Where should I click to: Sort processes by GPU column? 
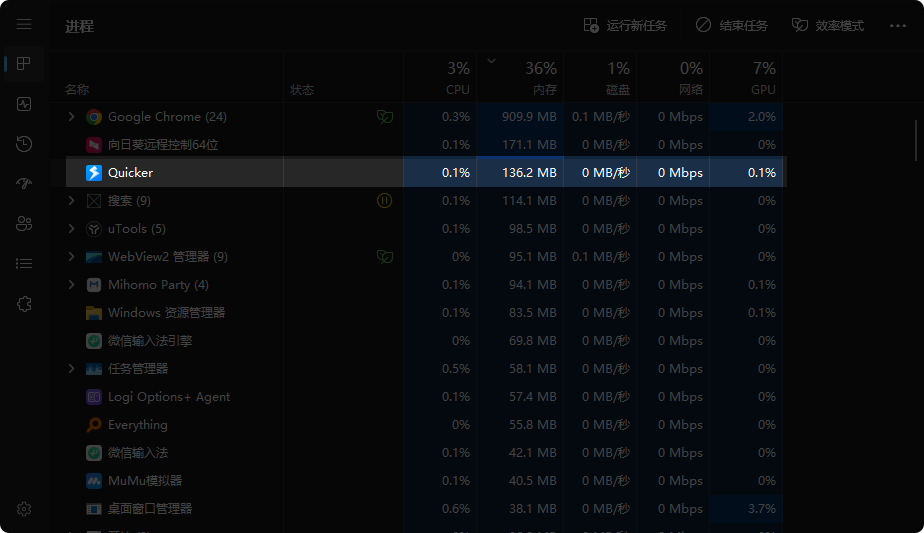click(x=746, y=77)
